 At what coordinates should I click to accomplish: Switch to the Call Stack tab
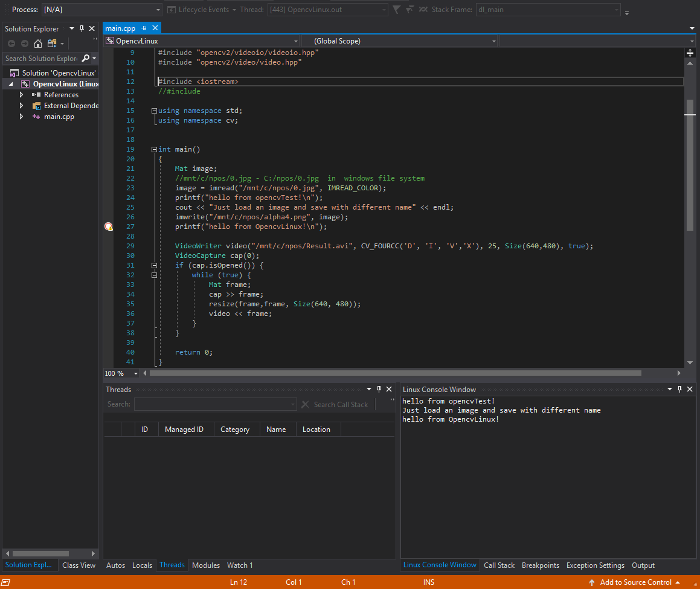(x=499, y=565)
